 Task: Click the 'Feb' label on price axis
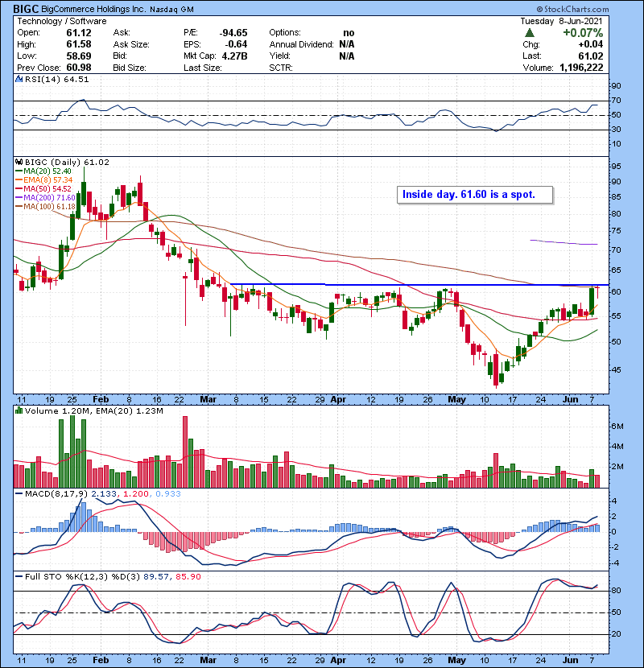(x=101, y=399)
